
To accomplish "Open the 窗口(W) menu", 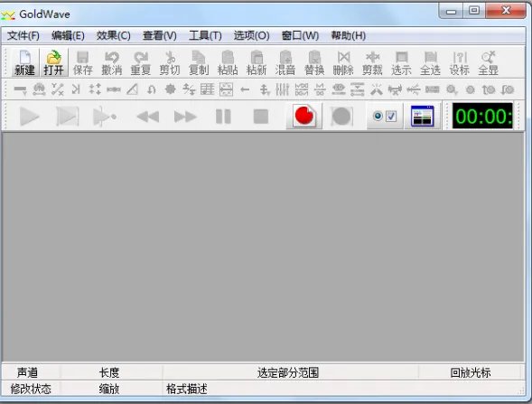I will [x=300, y=35].
